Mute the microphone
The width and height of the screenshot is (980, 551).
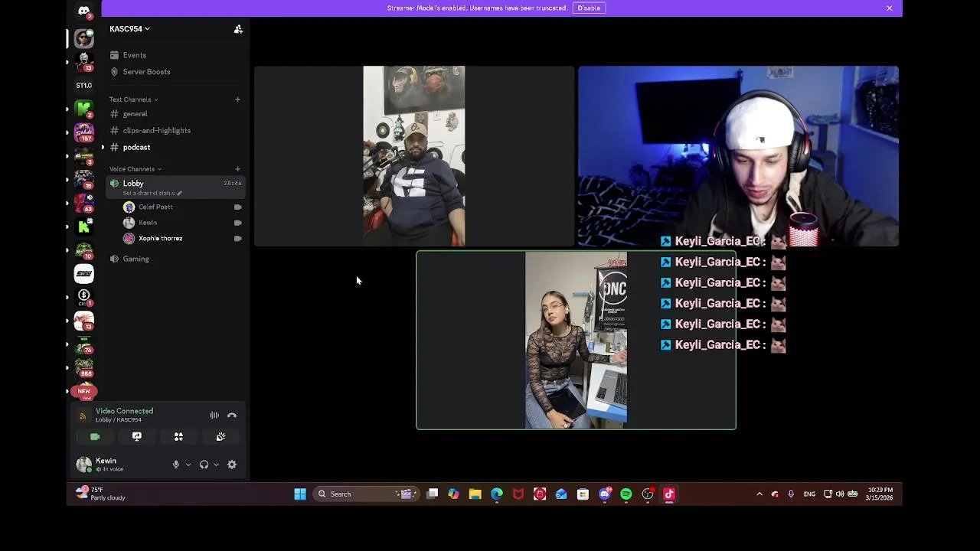176,465
